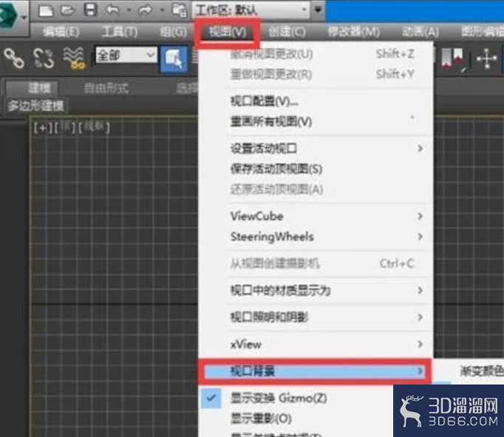
Task: Click the 线框 viewport shading label
Action: point(94,127)
